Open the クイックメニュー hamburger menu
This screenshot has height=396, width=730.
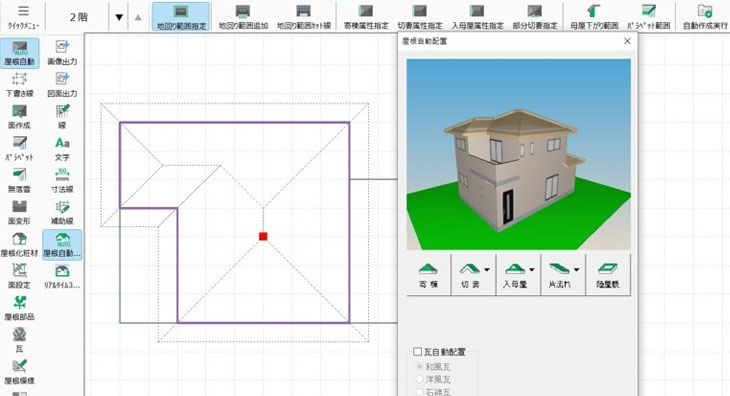(23, 17)
